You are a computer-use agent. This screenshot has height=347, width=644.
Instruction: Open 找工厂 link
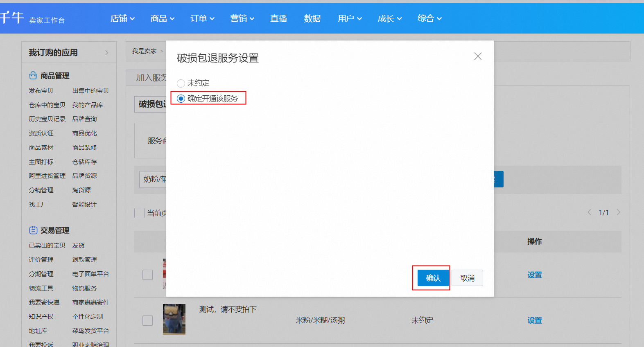[x=38, y=205]
